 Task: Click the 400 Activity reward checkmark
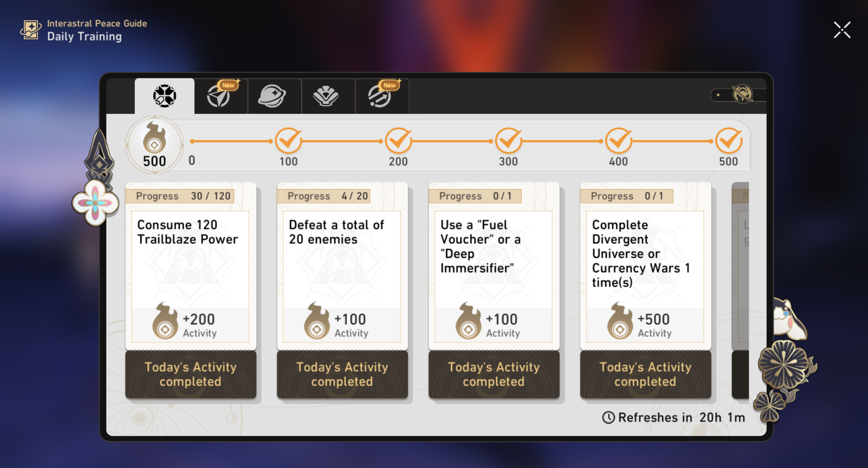618,141
